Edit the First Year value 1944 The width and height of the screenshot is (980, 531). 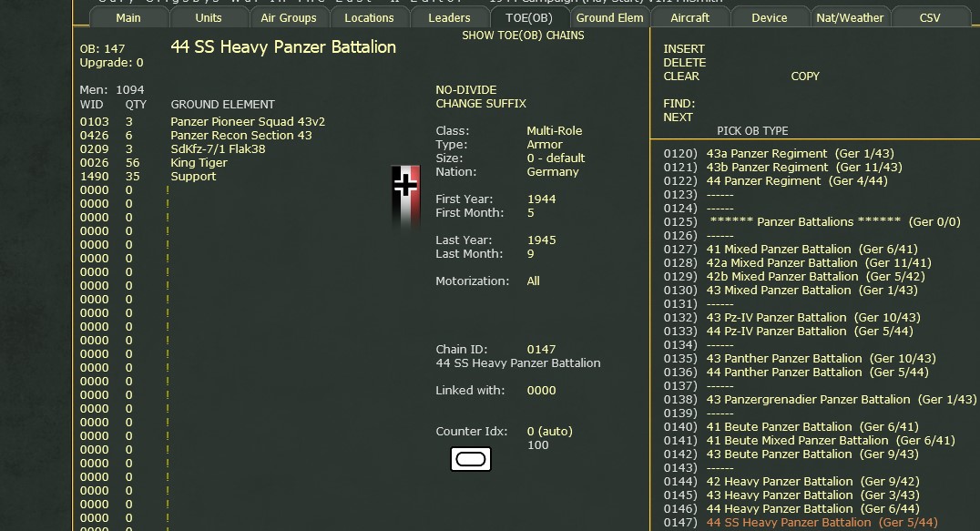click(541, 199)
